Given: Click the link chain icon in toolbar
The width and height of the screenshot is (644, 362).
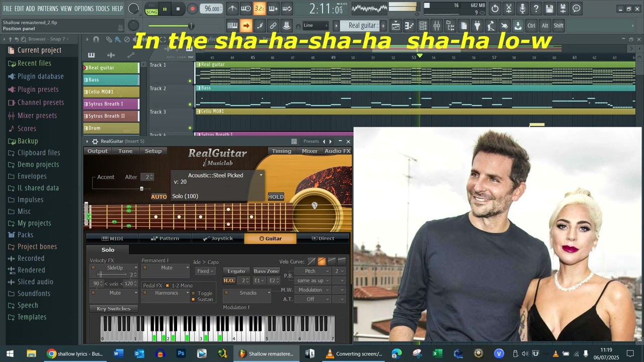Looking at the screenshot, I should pyautogui.click(x=273, y=26).
